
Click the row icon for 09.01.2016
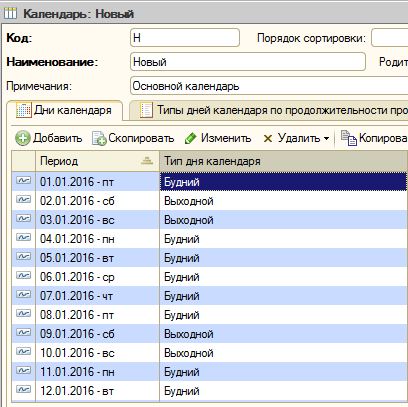point(23,332)
